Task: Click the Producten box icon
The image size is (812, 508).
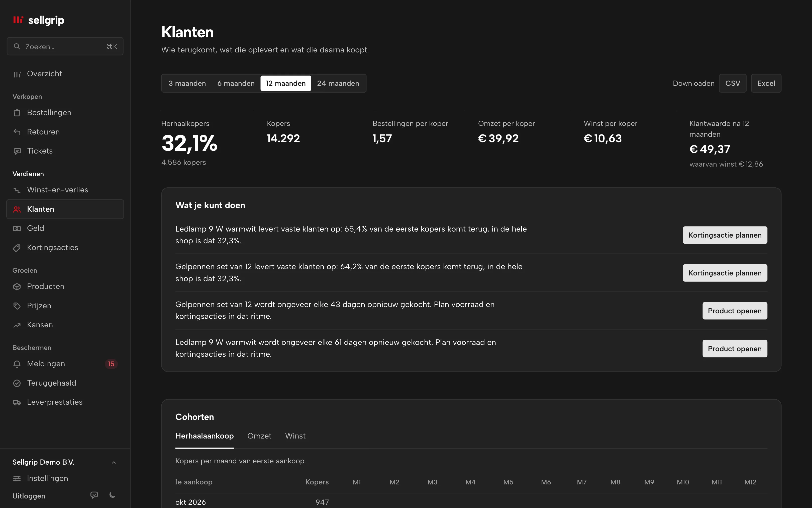Action: 17,286
